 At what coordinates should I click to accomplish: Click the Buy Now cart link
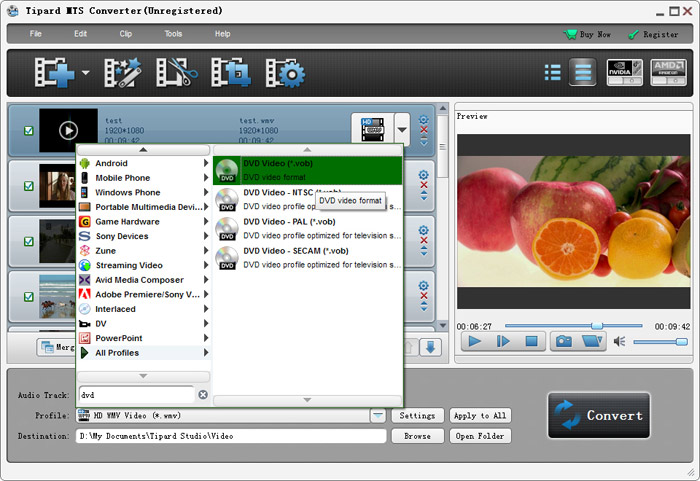[588, 34]
